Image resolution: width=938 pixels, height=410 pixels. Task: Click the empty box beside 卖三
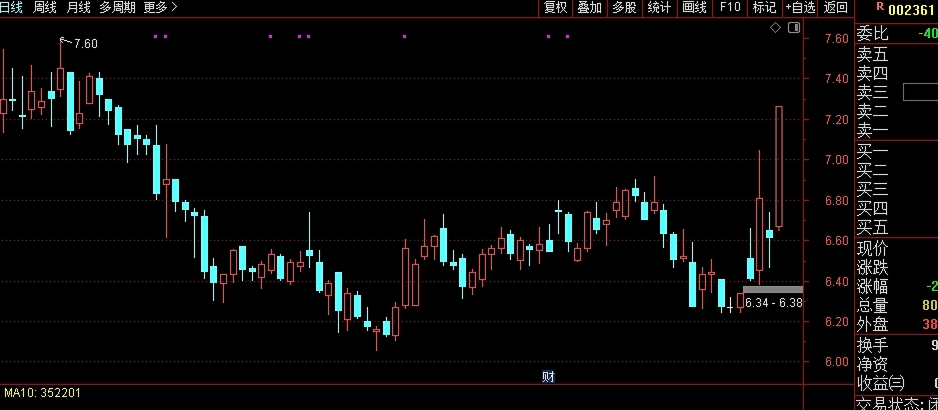(x=920, y=92)
